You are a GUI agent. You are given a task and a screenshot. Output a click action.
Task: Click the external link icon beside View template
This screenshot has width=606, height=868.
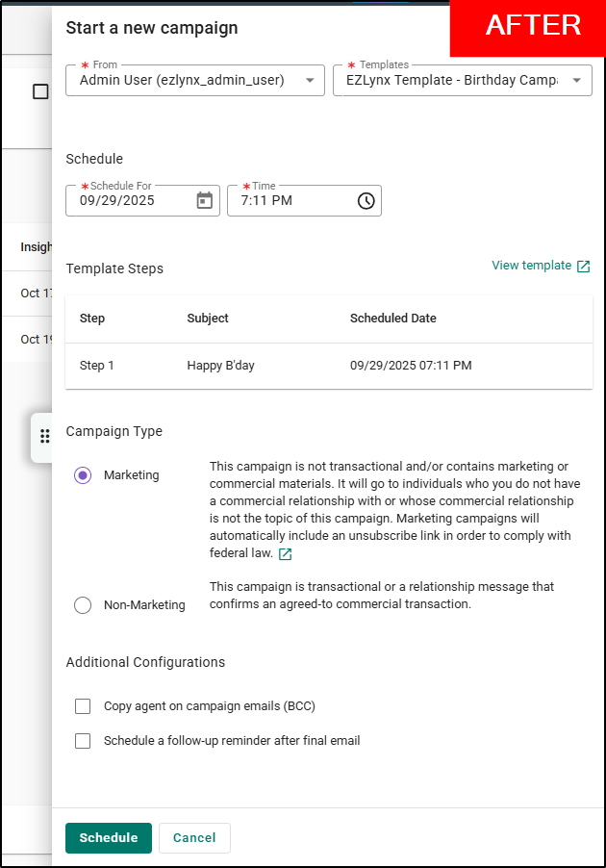coord(583,267)
